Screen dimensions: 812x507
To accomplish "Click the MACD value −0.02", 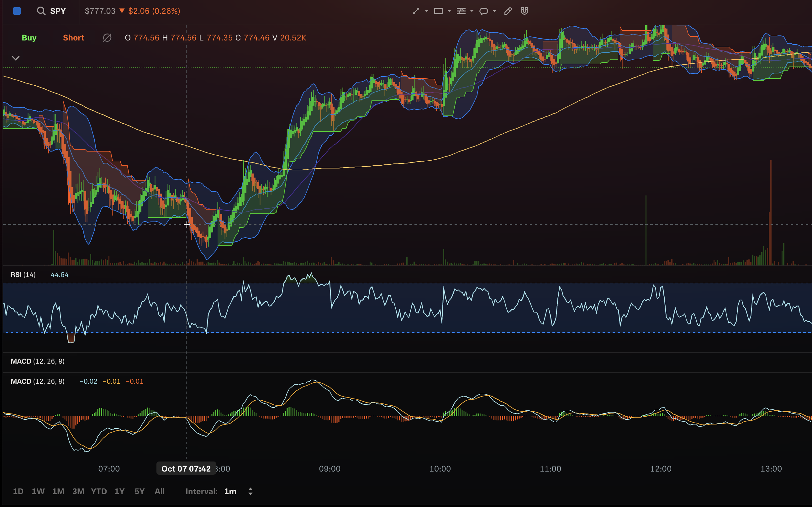I will point(88,381).
